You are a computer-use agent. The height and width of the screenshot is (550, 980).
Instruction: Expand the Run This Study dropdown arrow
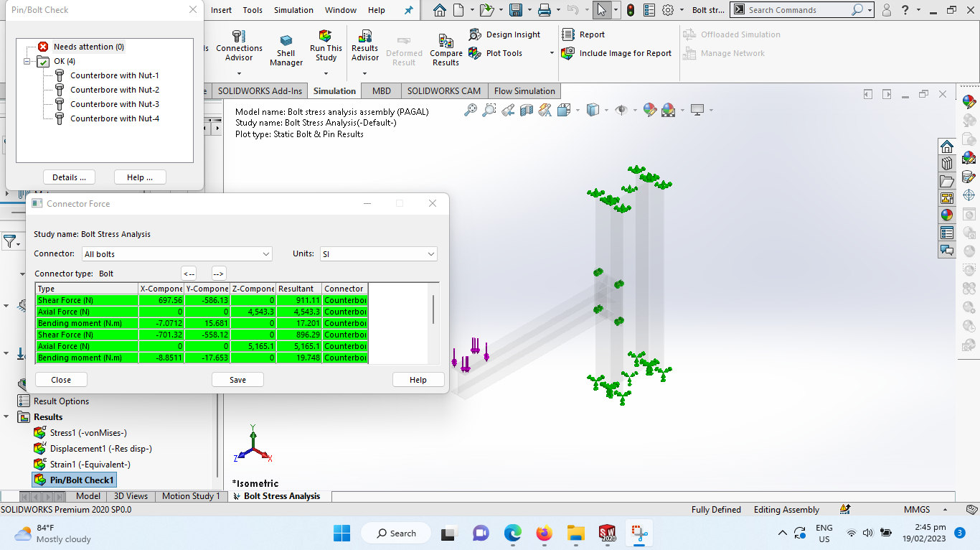[326, 73]
